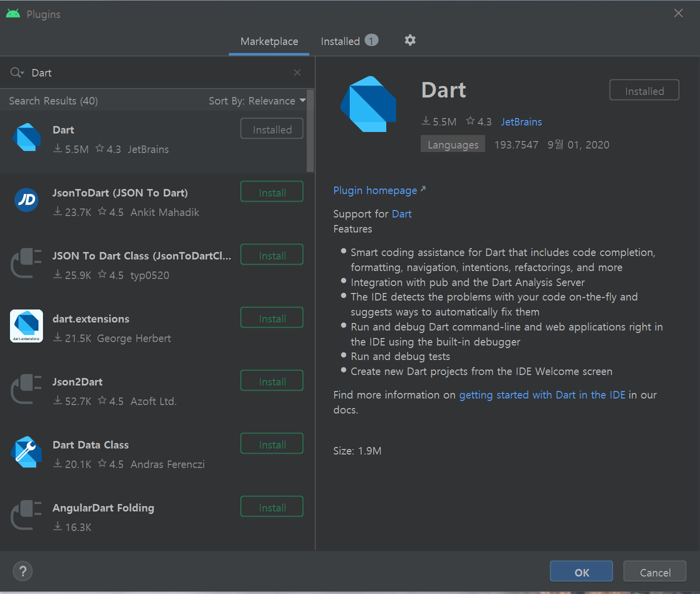700x594 pixels.
Task: Click the AngularDart Folding plug icon
Action: click(26, 515)
